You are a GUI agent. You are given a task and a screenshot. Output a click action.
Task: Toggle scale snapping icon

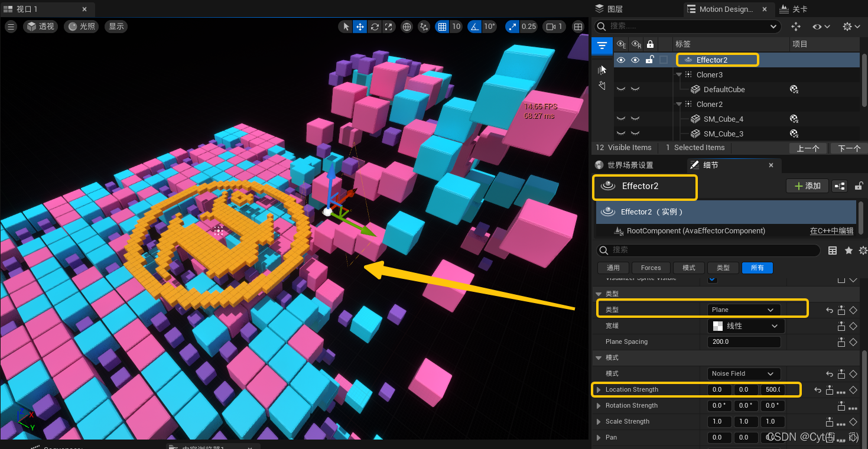click(x=512, y=27)
